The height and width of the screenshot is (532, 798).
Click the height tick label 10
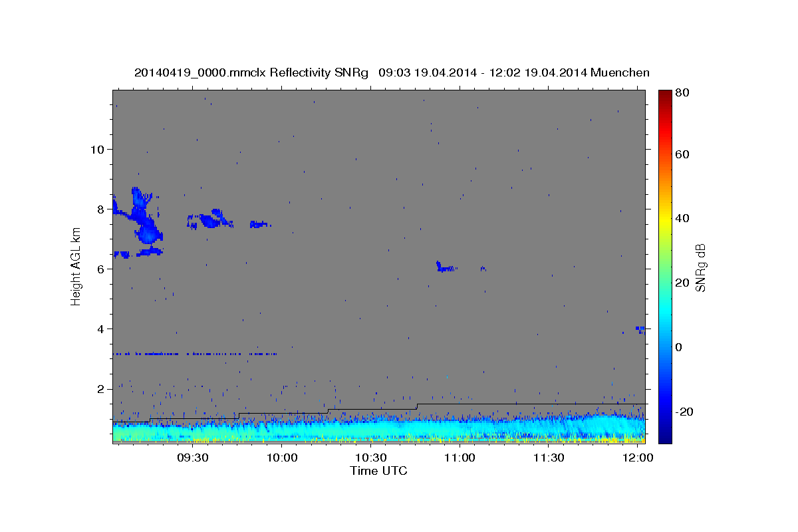point(98,149)
